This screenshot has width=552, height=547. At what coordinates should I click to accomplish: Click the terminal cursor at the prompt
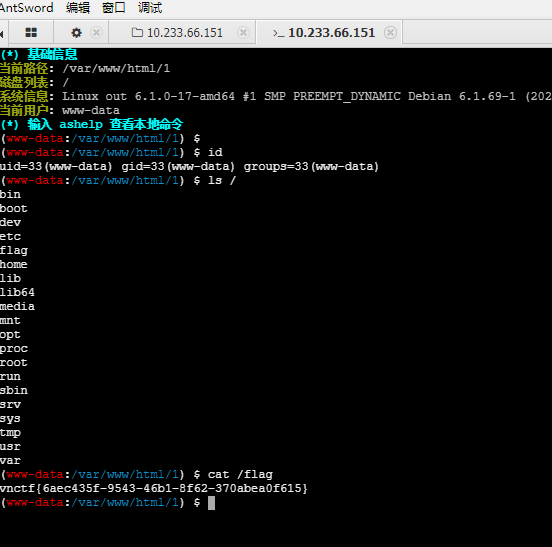[211, 503]
